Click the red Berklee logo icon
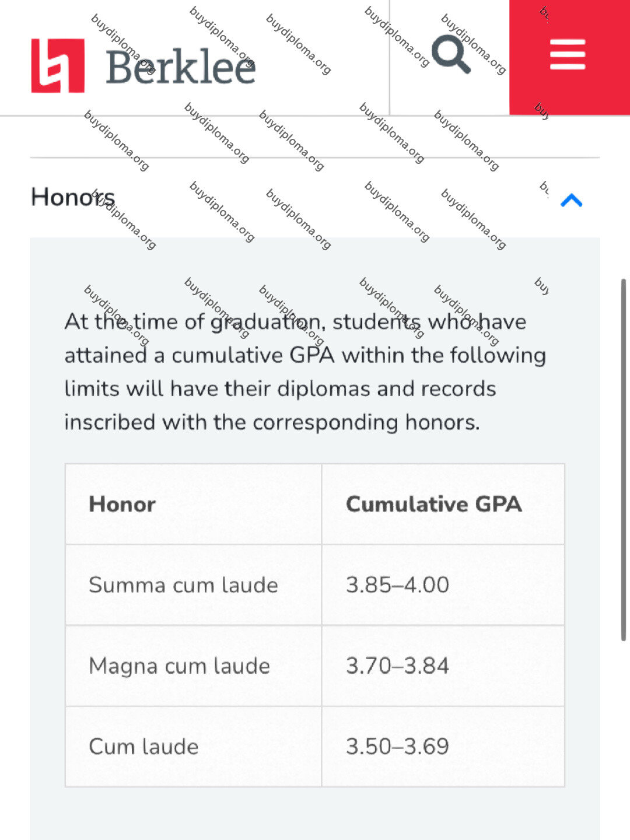The width and height of the screenshot is (630, 840). pyautogui.click(x=58, y=65)
